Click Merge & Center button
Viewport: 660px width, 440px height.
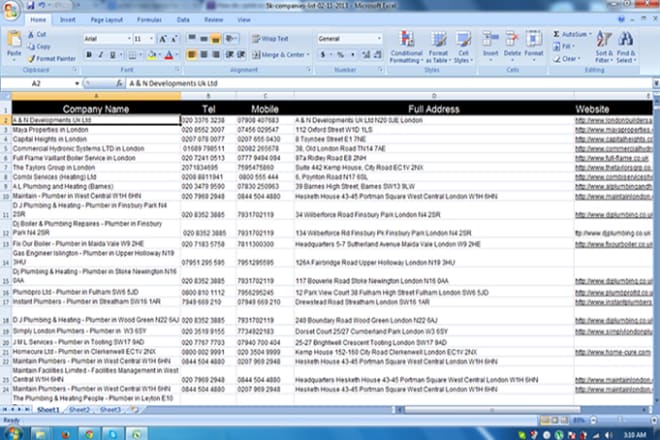(280, 55)
